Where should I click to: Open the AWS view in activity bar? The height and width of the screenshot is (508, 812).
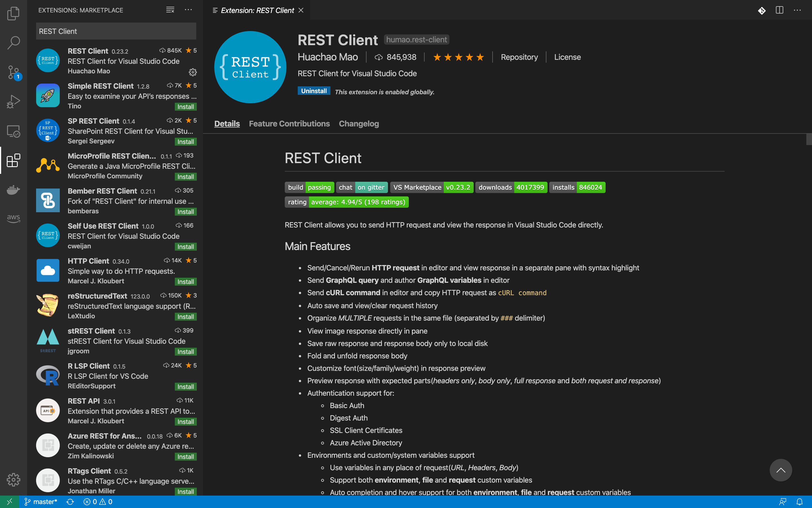[x=14, y=218]
